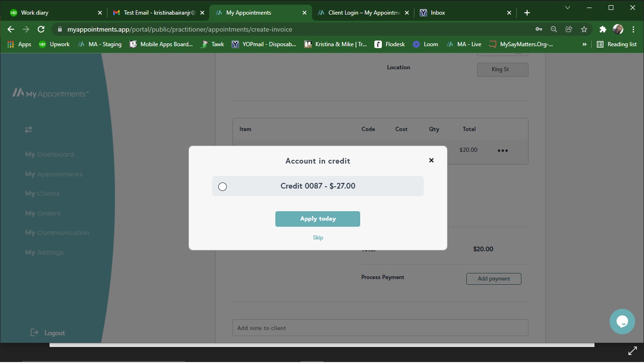The height and width of the screenshot is (363, 644).
Task: Expand the hidden bookmarks chevron
Action: [584, 44]
